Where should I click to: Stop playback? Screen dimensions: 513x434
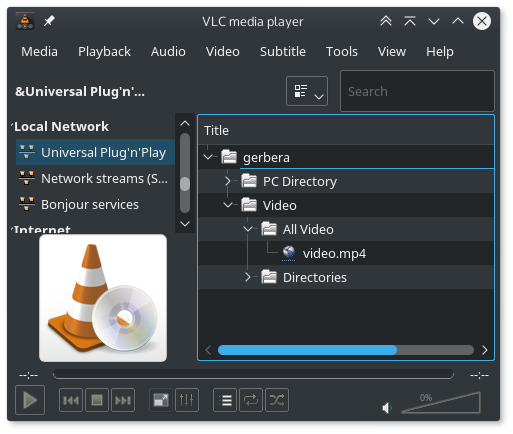pos(97,400)
